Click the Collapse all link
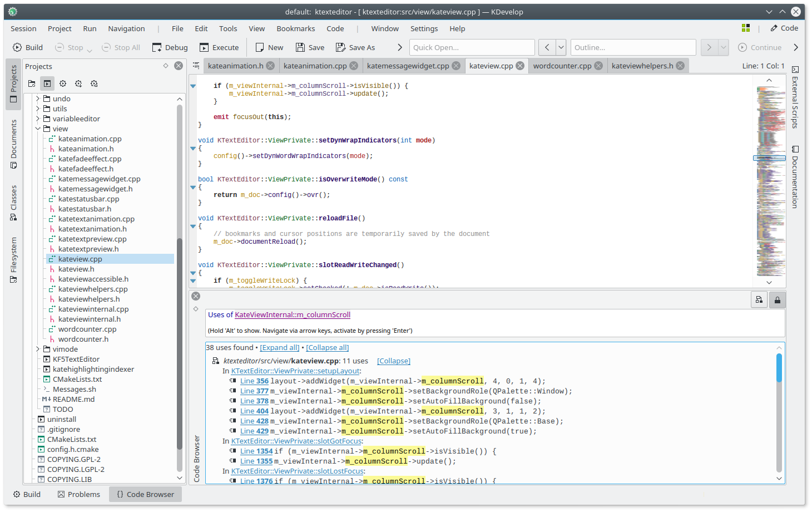Viewport: 812px width, 512px height. point(328,347)
